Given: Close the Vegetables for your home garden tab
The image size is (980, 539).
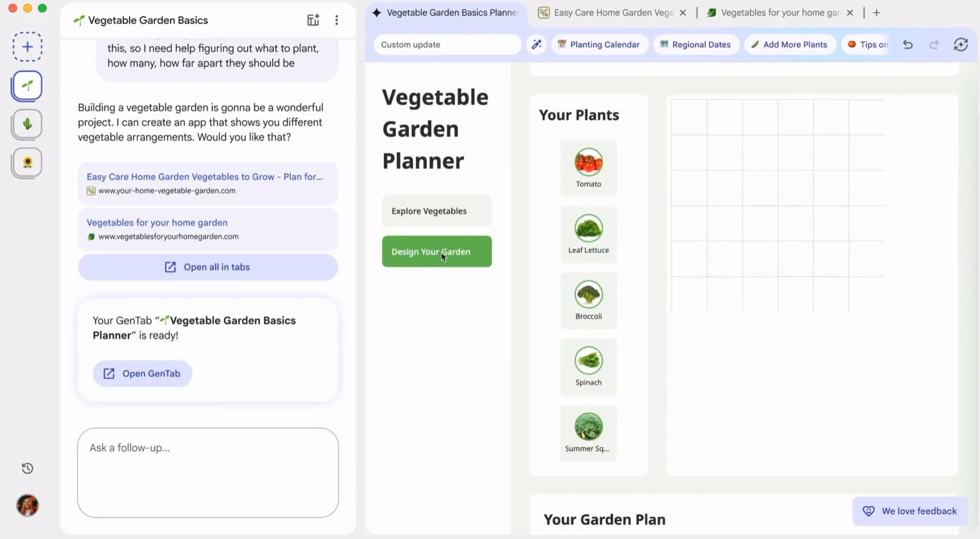Looking at the screenshot, I should click(850, 13).
